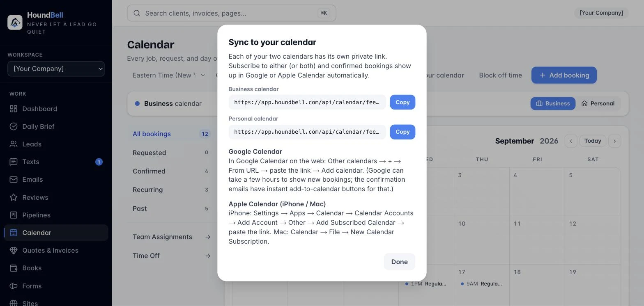Open Dashboard from the sidebar

56,109
